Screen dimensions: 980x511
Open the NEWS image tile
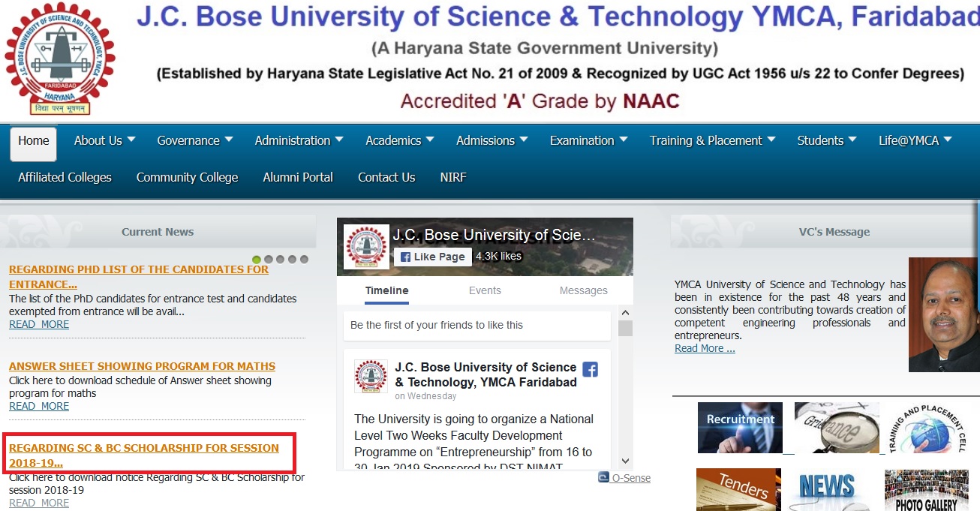point(826,491)
